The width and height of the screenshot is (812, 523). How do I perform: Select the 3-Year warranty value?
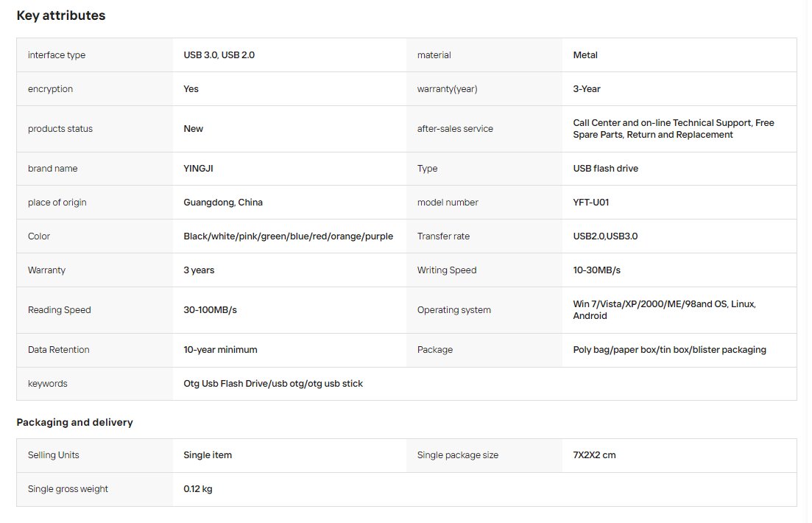586,88
